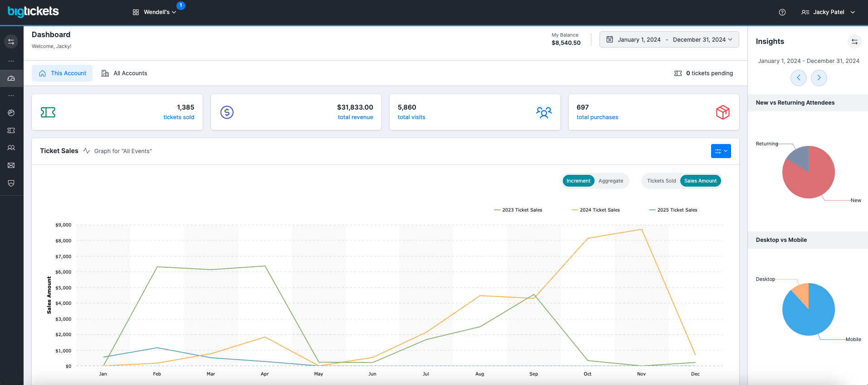Click the bigtickets logo
The height and width of the screenshot is (385, 868).
coord(33,11)
